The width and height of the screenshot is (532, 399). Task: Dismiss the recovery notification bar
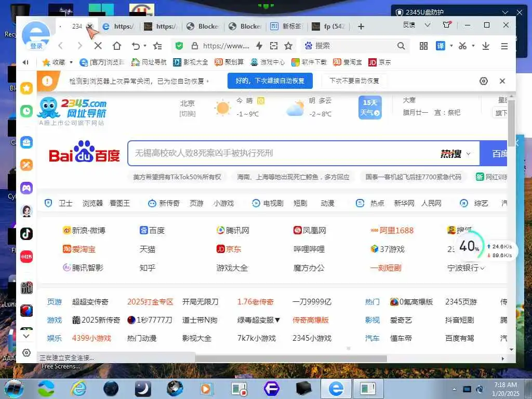502,81
